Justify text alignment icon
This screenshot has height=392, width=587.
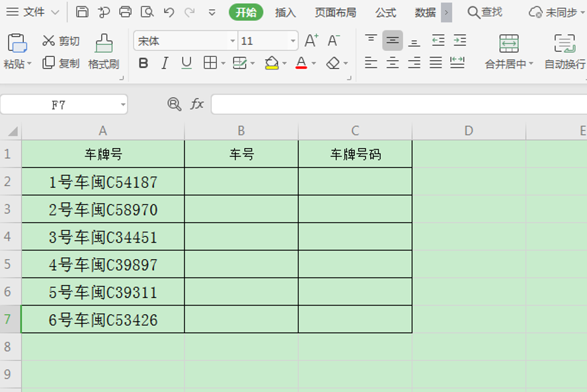pyautogui.click(x=436, y=63)
